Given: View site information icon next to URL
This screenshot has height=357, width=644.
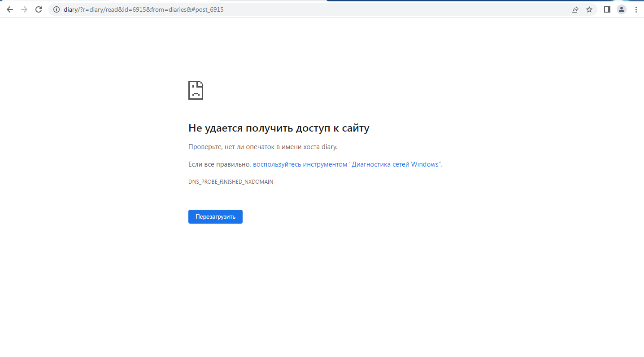Looking at the screenshot, I should click(x=57, y=9).
